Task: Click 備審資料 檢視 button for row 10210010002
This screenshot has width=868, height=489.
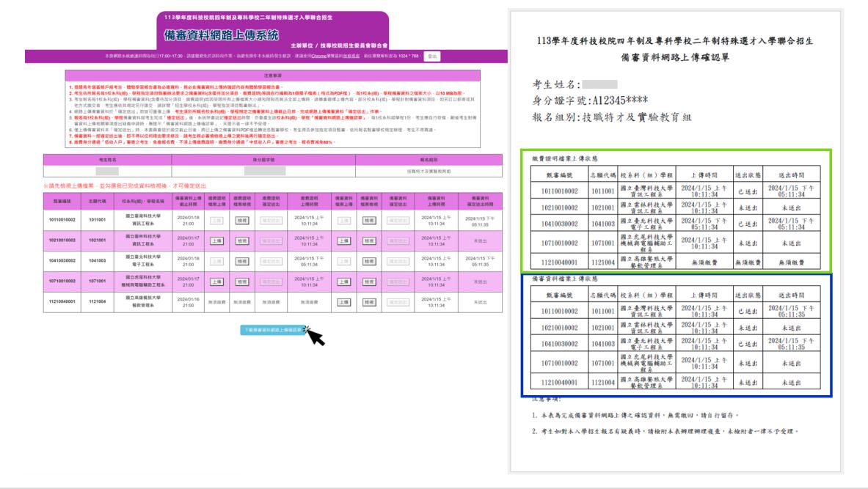Action: pos(369,241)
